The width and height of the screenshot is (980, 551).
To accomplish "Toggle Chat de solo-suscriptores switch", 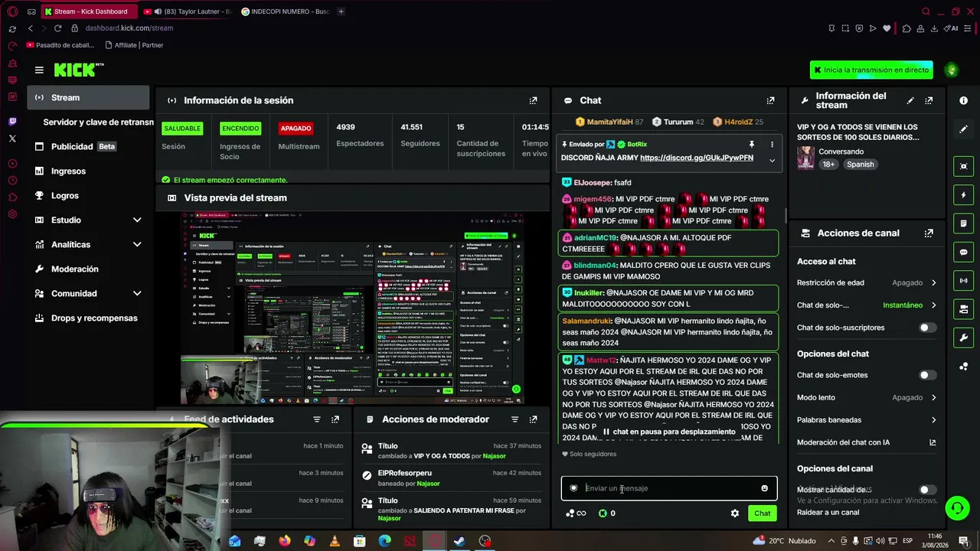I will 927,328.
